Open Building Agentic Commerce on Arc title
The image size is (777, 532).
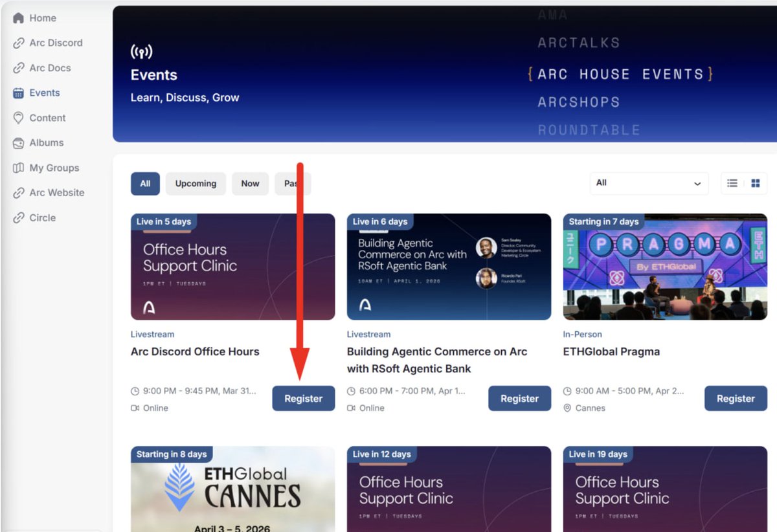[x=437, y=360]
